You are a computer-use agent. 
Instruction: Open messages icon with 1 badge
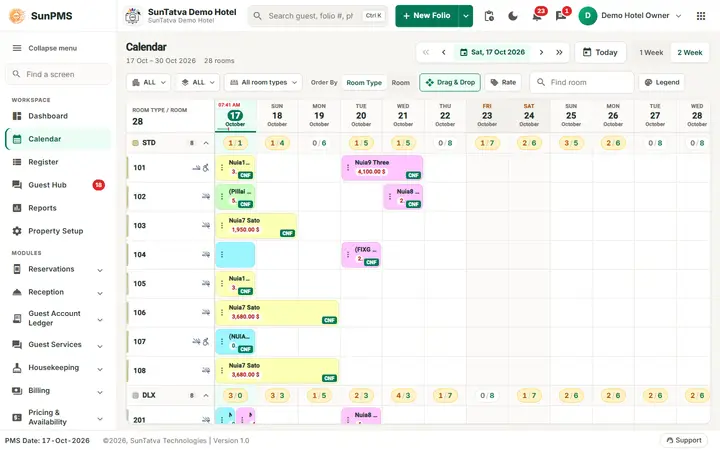coord(561,17)
